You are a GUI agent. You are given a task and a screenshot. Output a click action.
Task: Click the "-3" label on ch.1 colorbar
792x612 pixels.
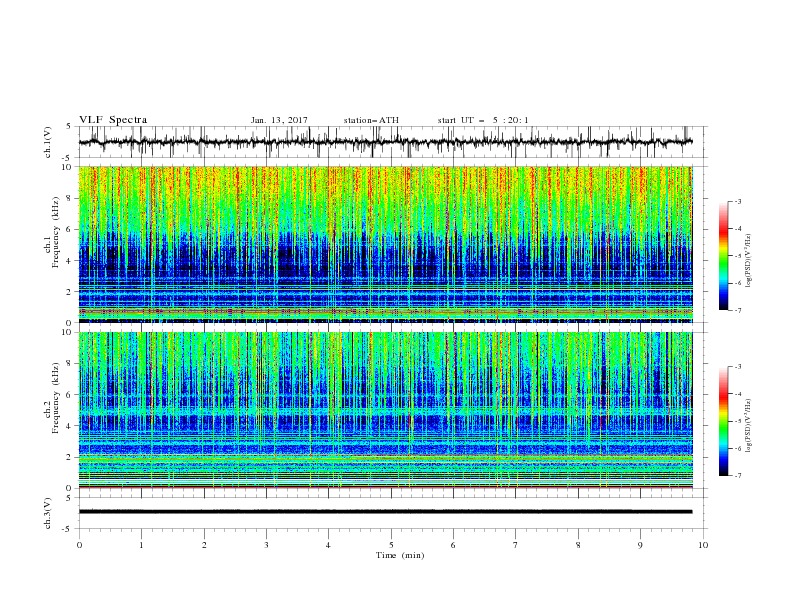pyautogui.click(x=737, y=201)
